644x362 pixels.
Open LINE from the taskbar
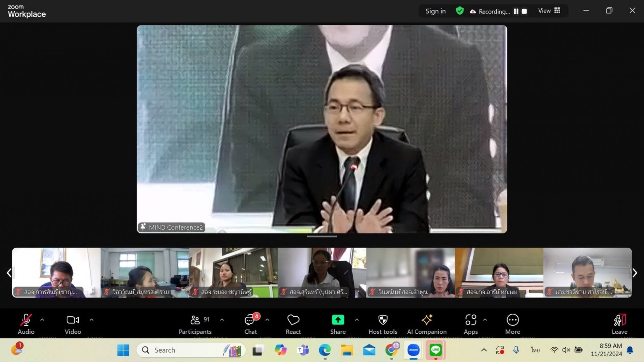click(436, 350)
